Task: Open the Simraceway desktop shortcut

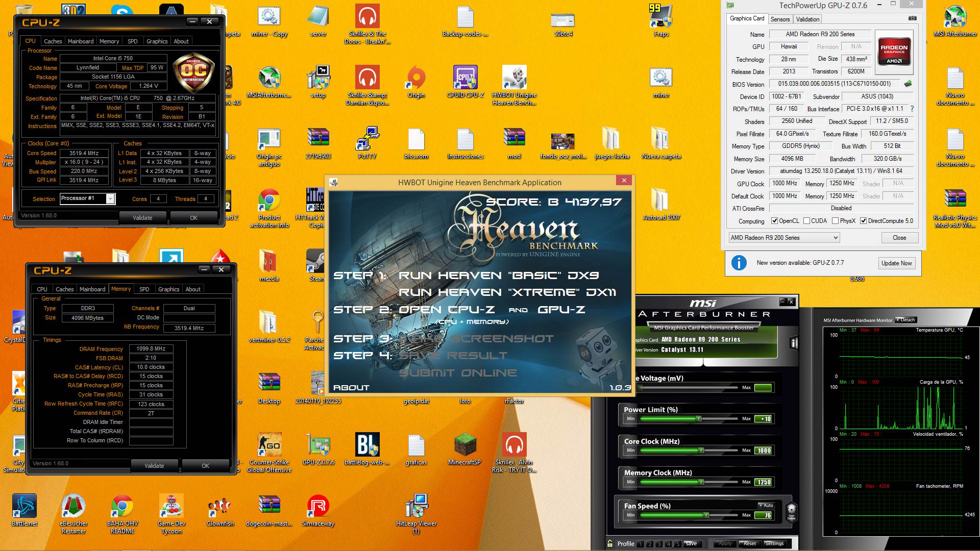Action: click(x=318, y=511)
